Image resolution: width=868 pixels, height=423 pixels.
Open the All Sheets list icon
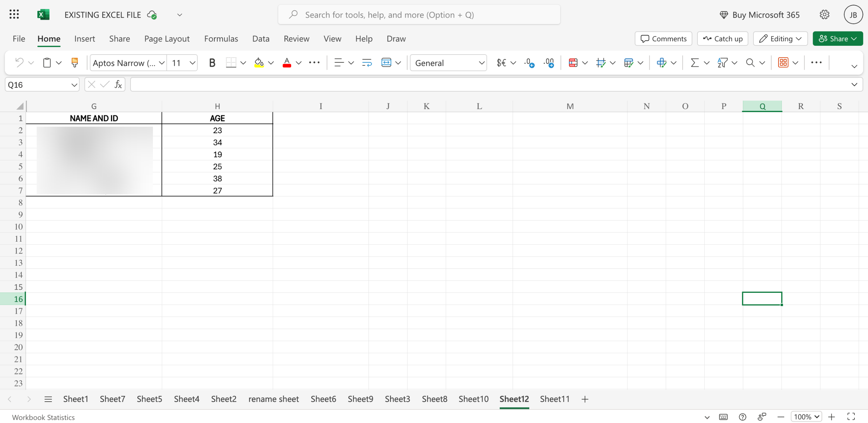pyautogui.click(x=48, y=399)
